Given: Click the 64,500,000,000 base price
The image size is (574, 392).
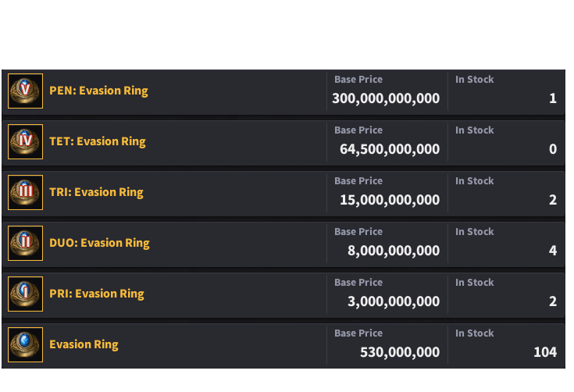Looking at the screenshot, I should point(390,149).
